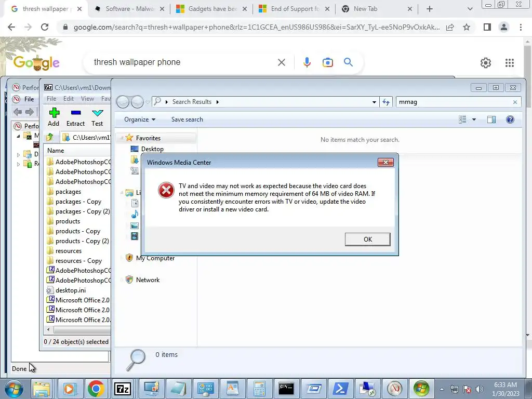
Task: Select My Computer in navigation pane
Action: (155, 258)
